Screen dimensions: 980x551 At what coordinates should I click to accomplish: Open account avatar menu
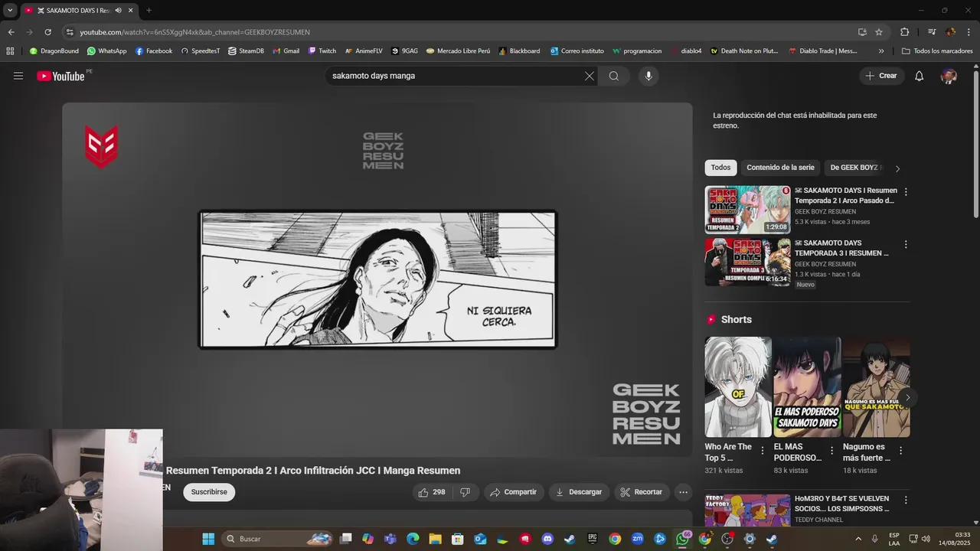949,76
